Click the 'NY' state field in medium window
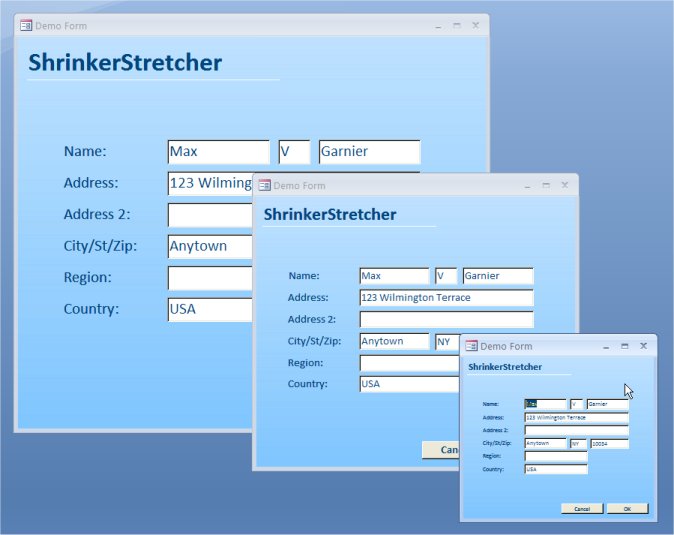This screenshot has width=674, height=535. click(x=447, y=341)
